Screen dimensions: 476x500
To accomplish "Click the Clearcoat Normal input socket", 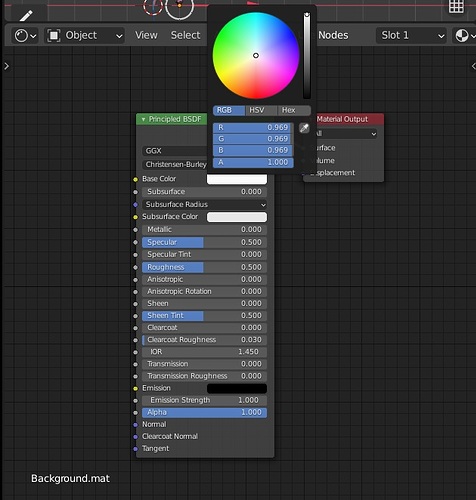I will [135, 437].
